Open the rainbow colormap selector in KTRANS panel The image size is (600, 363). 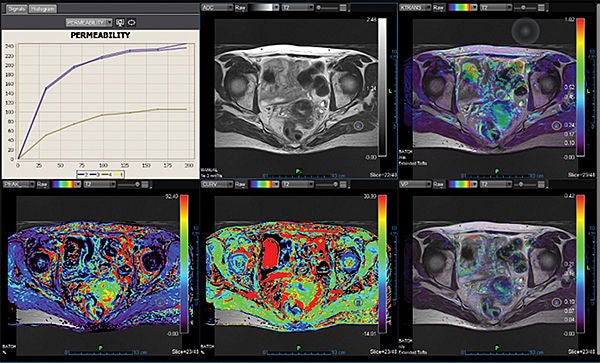point(463,7)
